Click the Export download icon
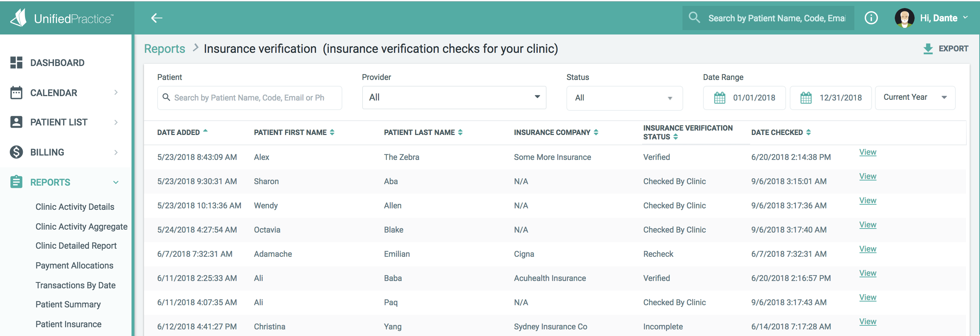This screenshot has width=980, height=336. pyautogui.click(x=928, y=49)
